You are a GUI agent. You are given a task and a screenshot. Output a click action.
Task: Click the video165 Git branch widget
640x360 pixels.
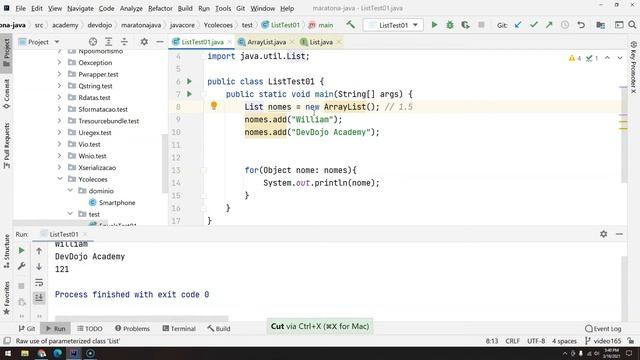pos(603,341)
